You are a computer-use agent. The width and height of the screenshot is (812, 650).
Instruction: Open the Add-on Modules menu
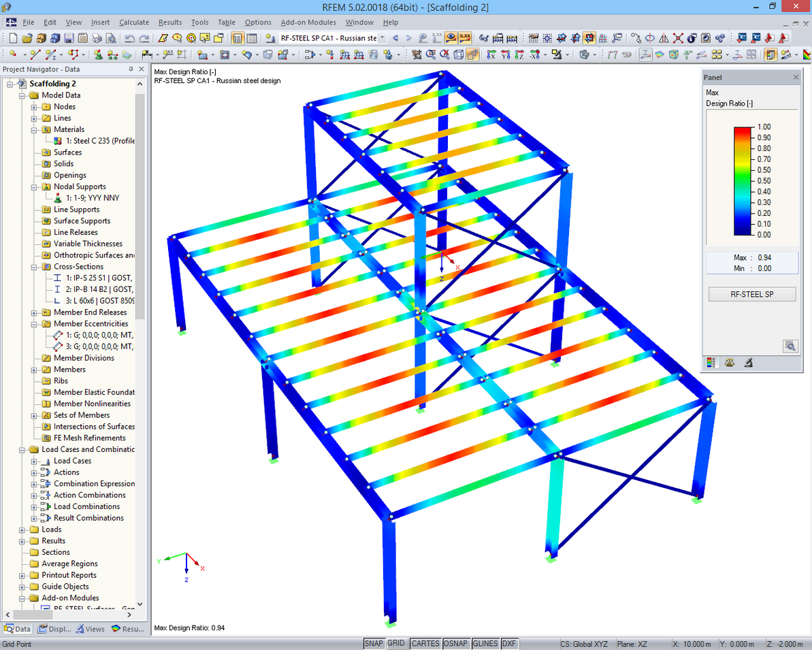coord(308,22)
